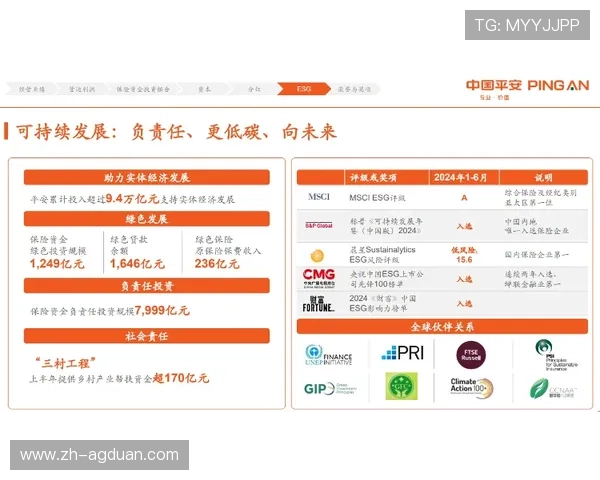Image resolution: width=600 pixels, height=480 pixels.
Task: Select the ESG navigation tab
Action: (303, 89)
